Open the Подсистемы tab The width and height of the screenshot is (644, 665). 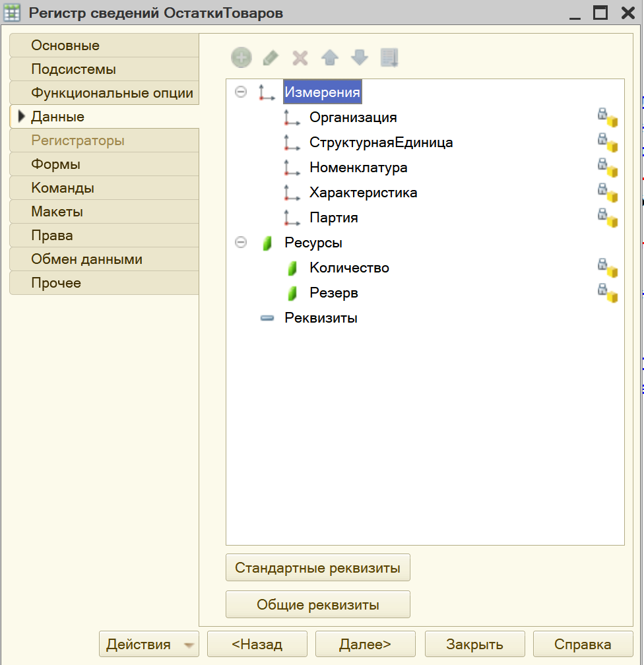point(104,69)
